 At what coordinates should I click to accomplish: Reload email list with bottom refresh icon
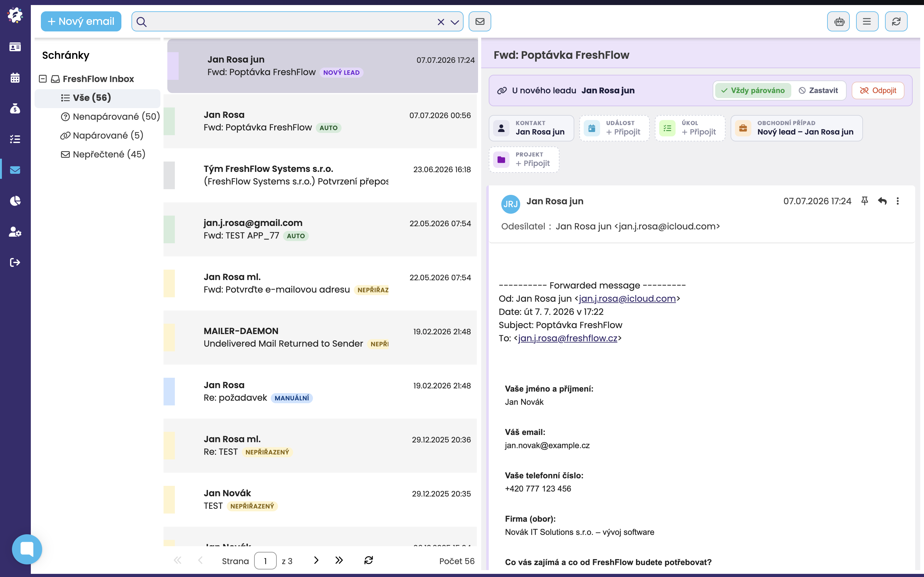pyautogui.click(x=369, y=560)
